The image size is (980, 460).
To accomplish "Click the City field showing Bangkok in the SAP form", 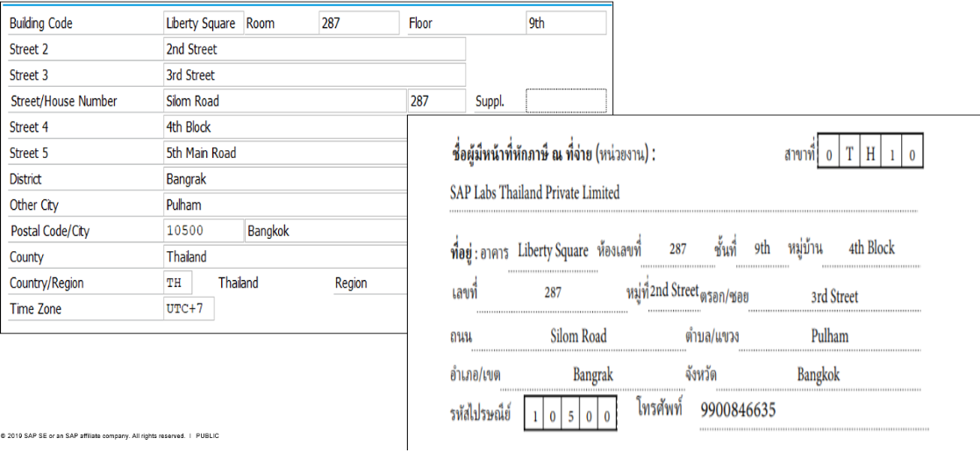I will pos(326,231).
